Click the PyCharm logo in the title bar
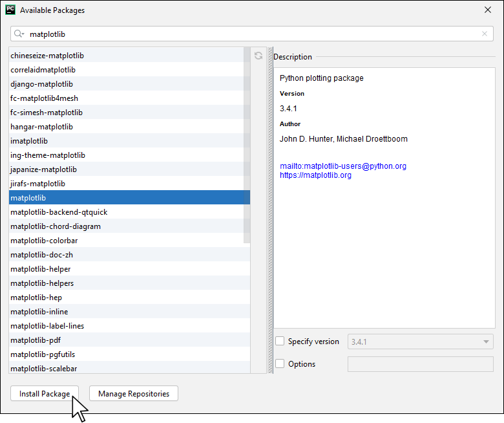The width and height of the screenshot is (504, 423). tap(10, 10)
